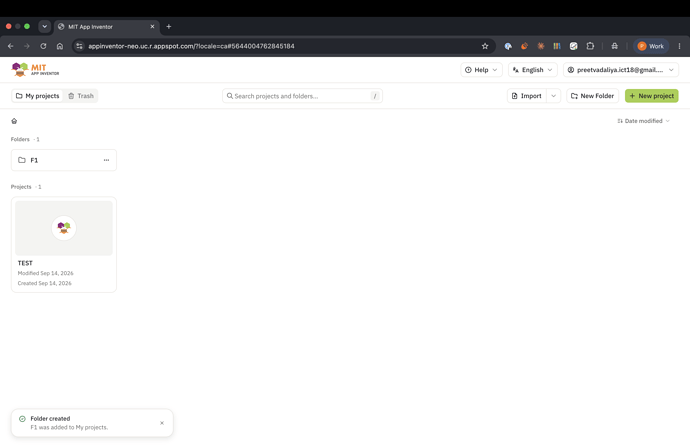
Task: Open the browser Extensions puzzle icon
Action: click(x=590, y=46)
